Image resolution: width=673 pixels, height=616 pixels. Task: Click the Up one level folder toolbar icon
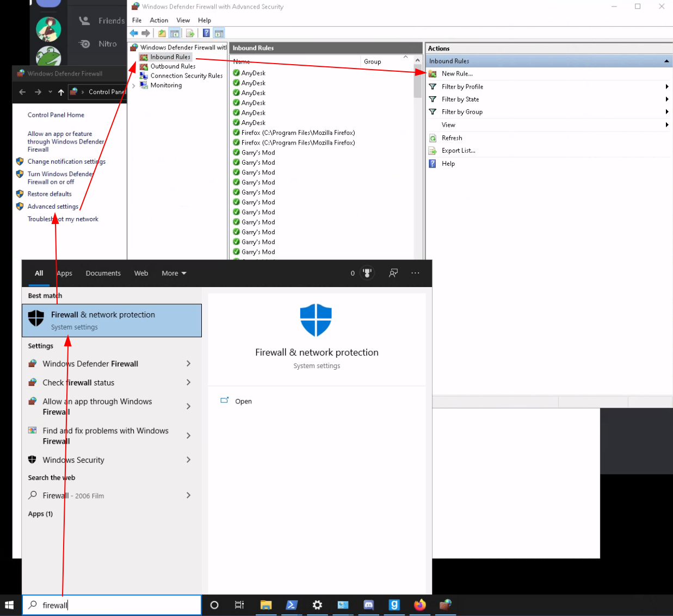tap(162, 33)
